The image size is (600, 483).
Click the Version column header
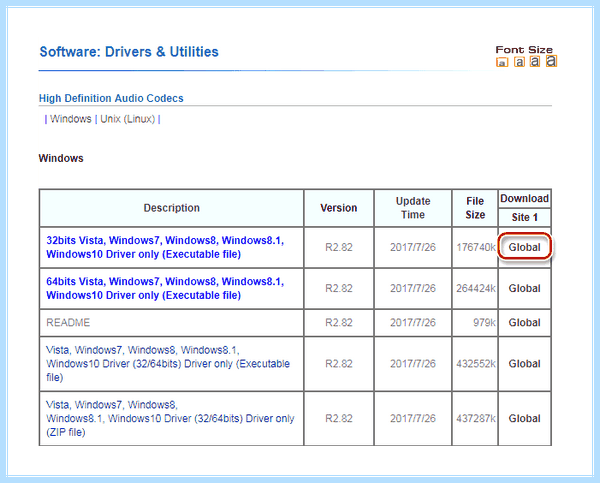coord(339,208)
